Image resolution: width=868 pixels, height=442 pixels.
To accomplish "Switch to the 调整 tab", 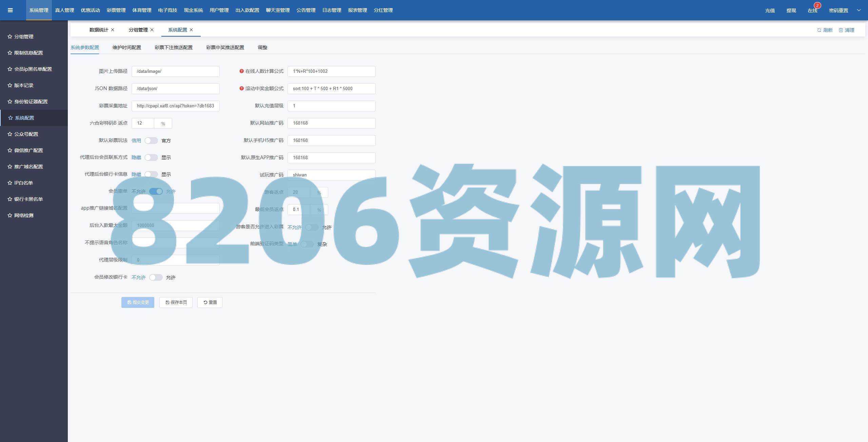I will coord(262,47).
